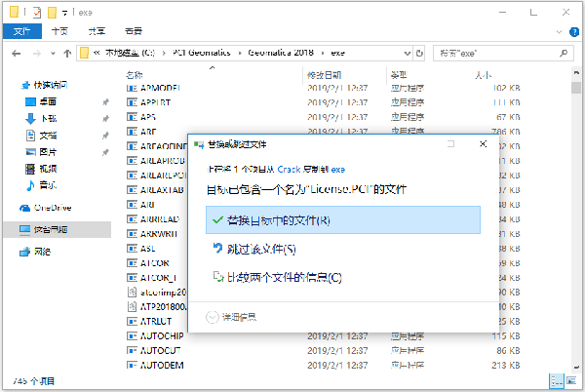Image resolution: width=585 pixels, height=392 pixels.
Task: Select the AUTOCUT application icon
Action: (x=132, y=351)
